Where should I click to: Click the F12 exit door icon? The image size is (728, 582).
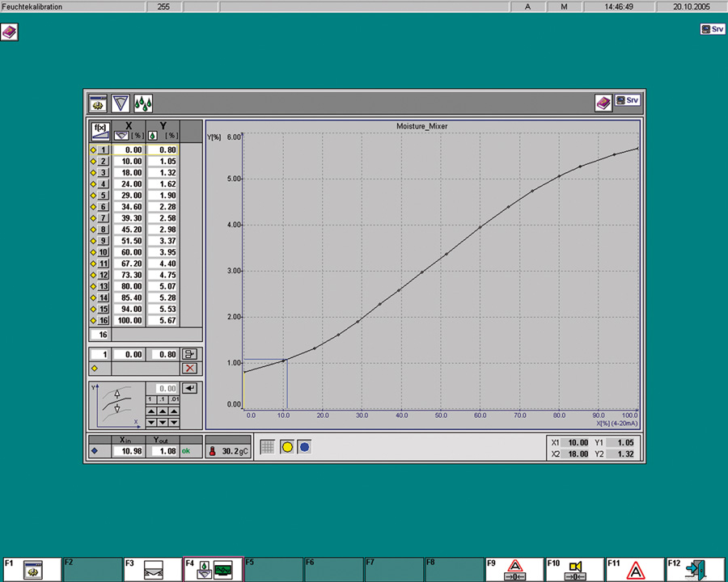click(x=696, y=569)
